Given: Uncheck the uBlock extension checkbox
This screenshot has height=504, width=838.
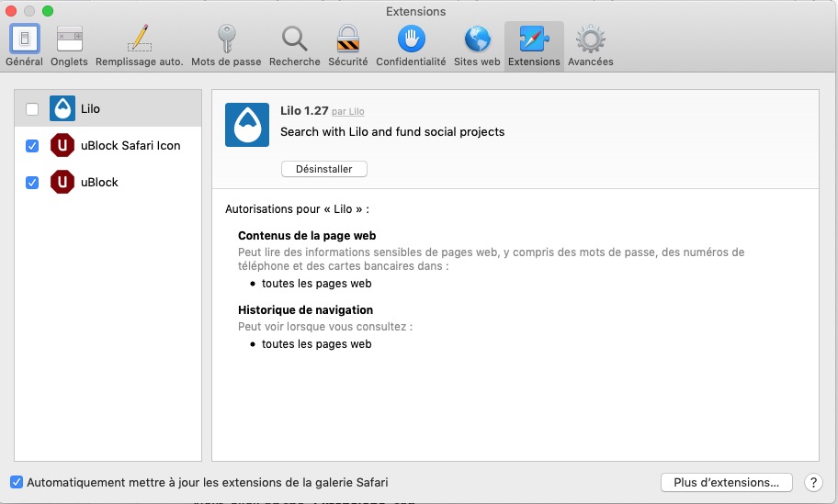Looking at the screenshot, I should pyautogui.click(x=32, y=183).
